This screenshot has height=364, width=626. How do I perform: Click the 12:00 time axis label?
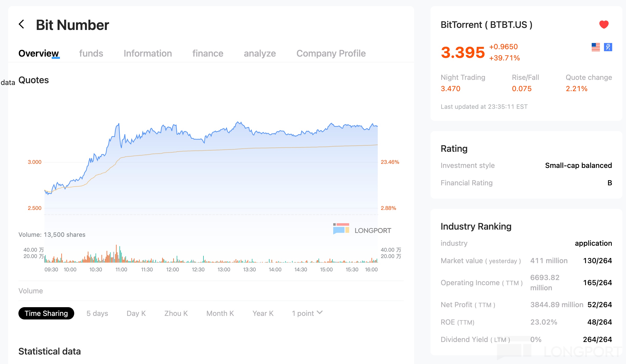(172, 270)
